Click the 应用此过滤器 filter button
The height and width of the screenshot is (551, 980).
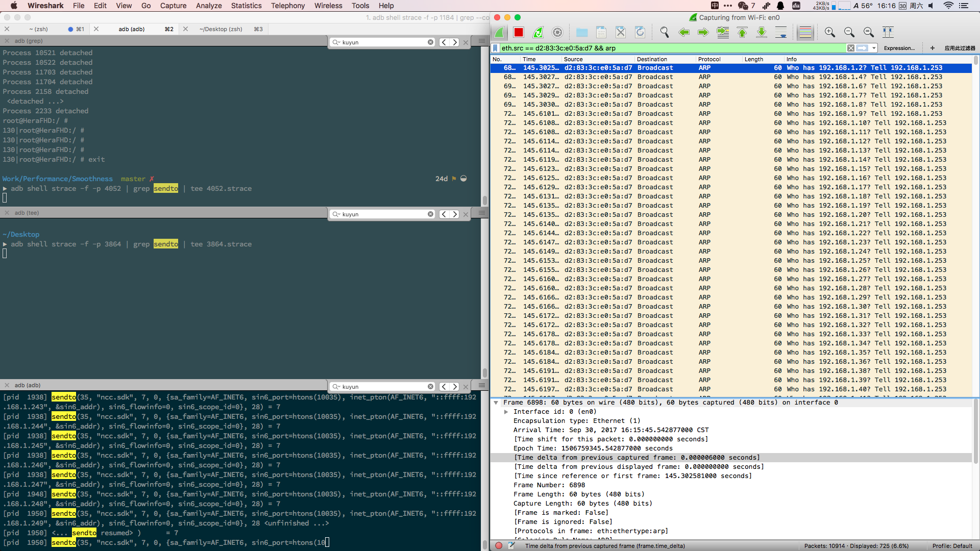point(960,48)
